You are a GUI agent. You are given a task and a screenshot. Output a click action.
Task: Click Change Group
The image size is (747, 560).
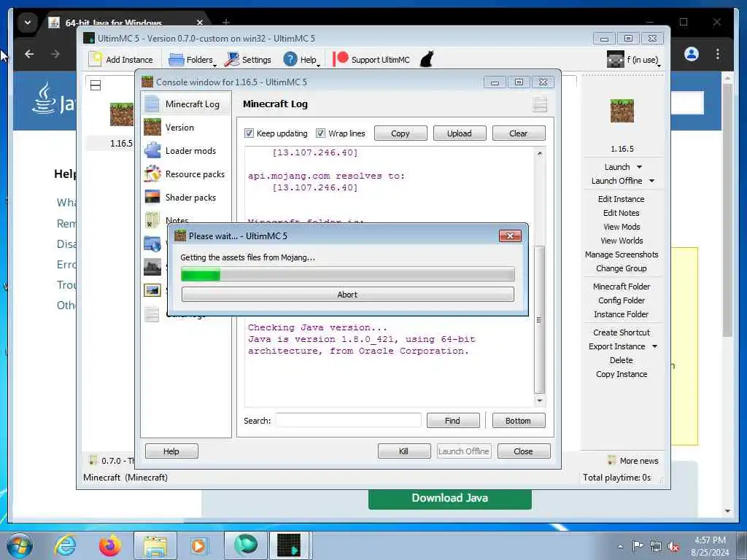pyautogui.click(x=622, y=268)
